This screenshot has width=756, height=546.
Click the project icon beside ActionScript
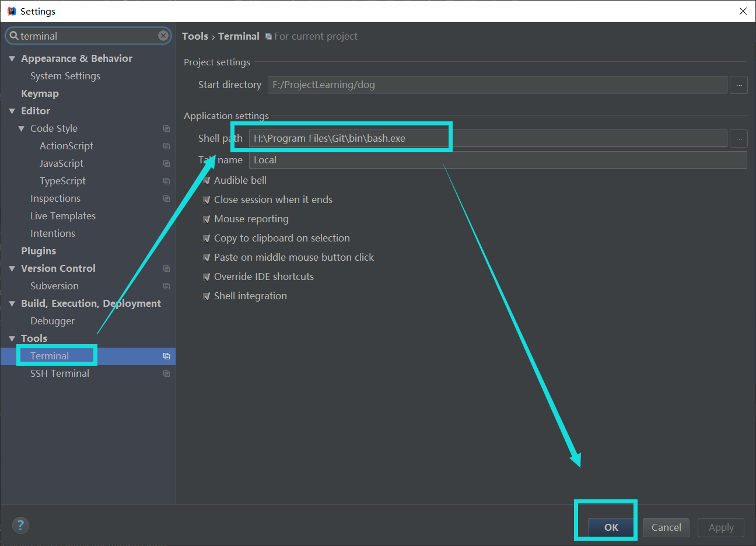(166, 146)
